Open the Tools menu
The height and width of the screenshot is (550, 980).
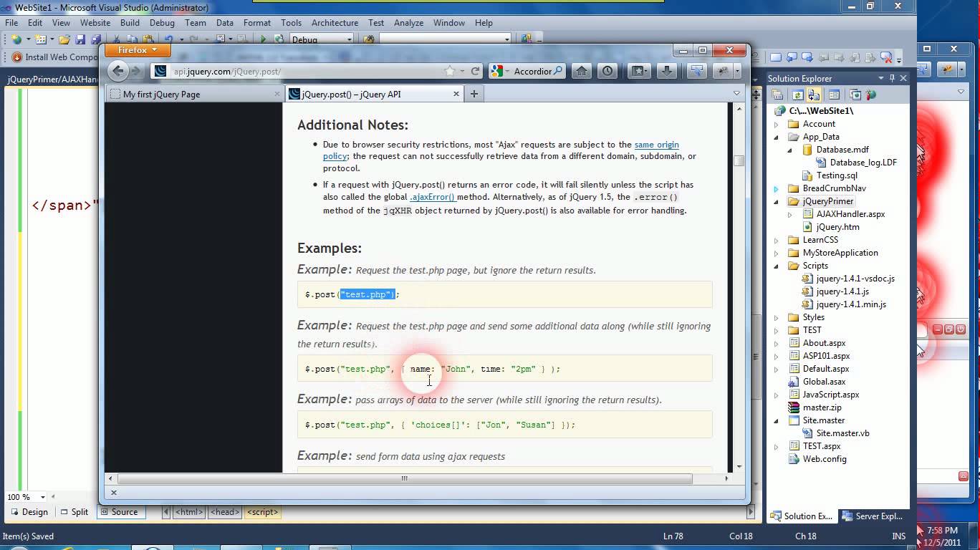click(x=291, y=23)
